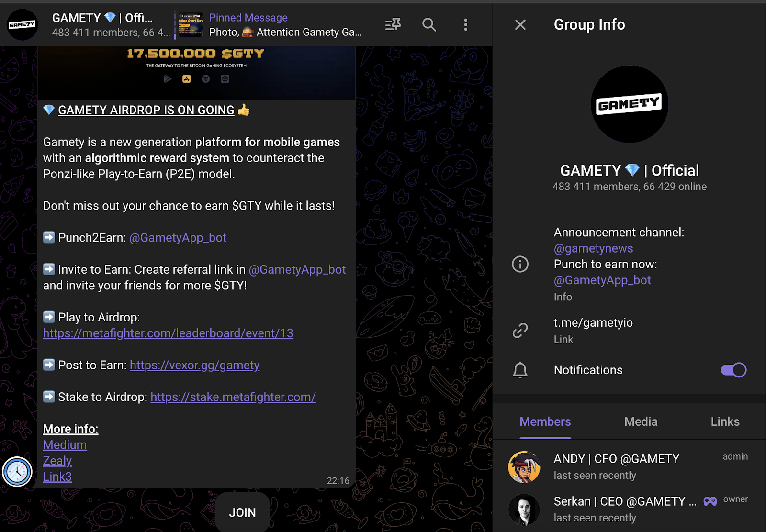Close the Group Info panel

(520, 24)
